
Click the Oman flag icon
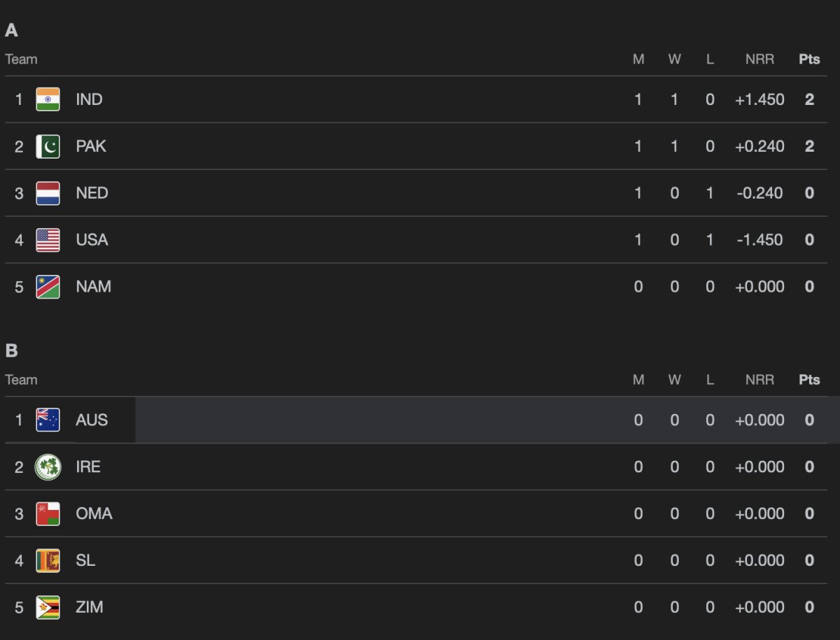pyautogui.click(x=48, y=513)
